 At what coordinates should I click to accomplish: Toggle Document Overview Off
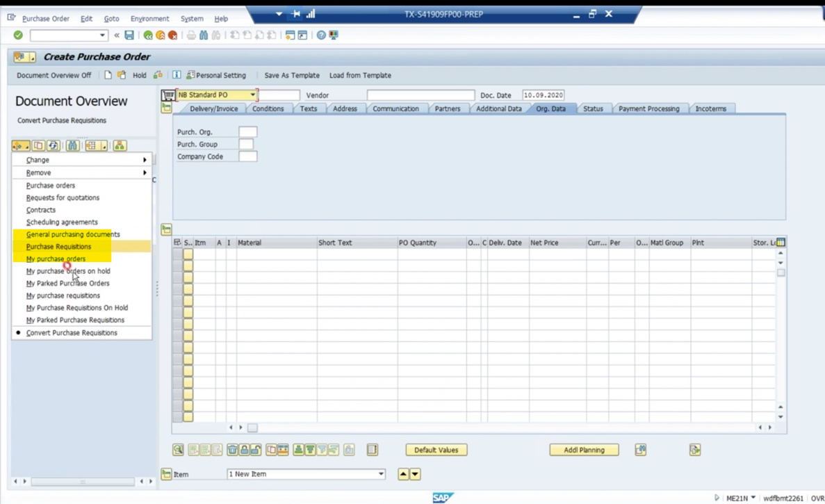click(x=54, y=75)
